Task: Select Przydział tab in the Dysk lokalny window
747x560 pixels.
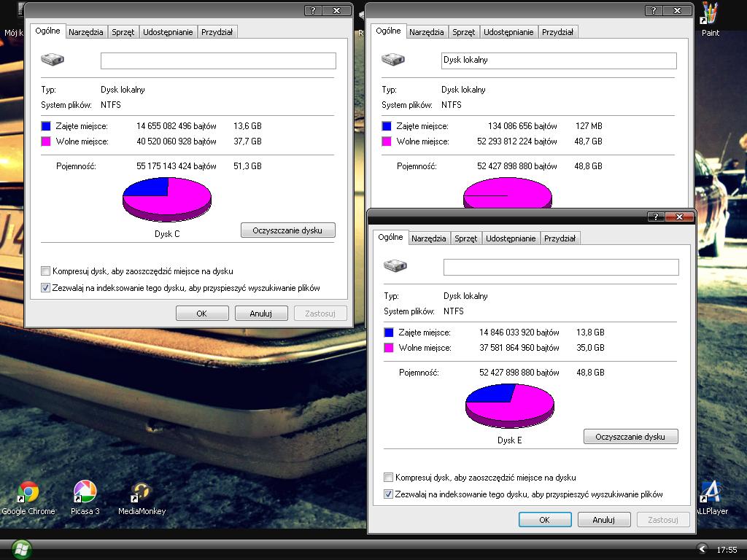Action: 558,32
